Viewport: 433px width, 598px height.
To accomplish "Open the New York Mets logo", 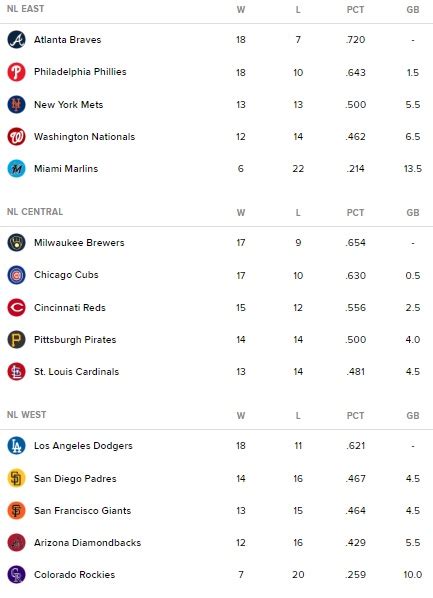I will (x=16, y=104).
